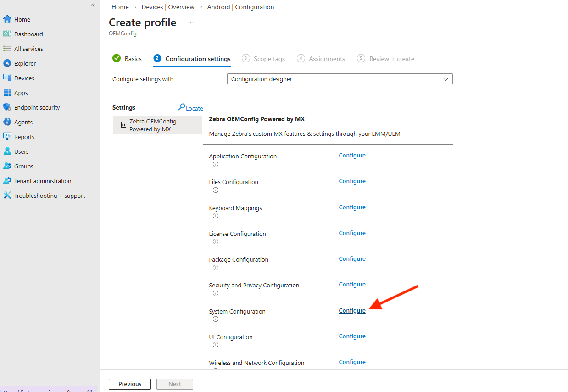Switch to the Basics step tab
Screen dimensions: 568x392
pos(127,59)
